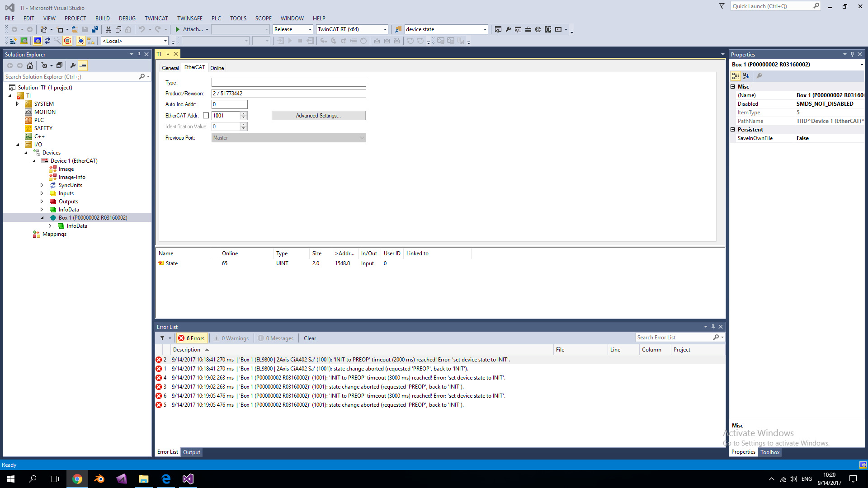Click the Auto Inc Addr input field

point(229,104)
